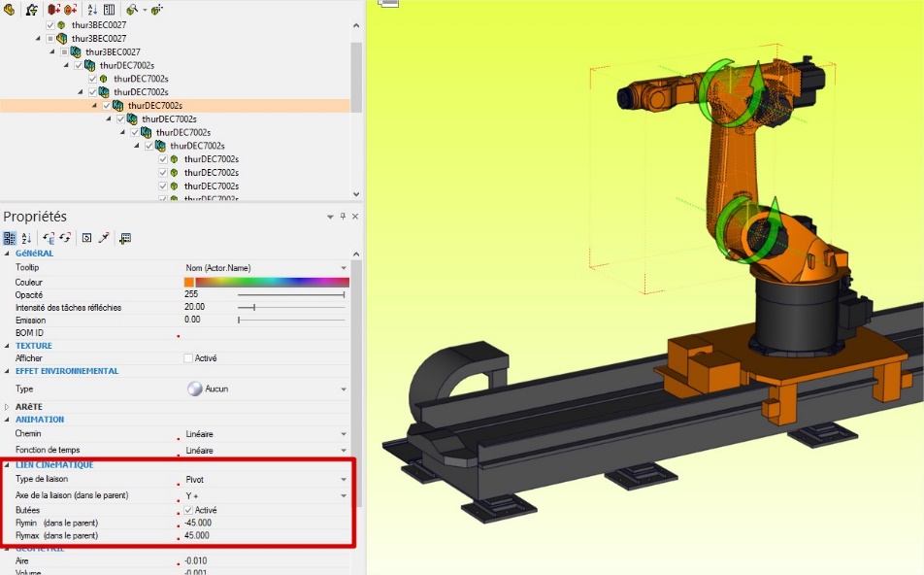Collapse the ANIMATION section
Viewport: 924px width, 575px height.
pyautogui.click(x=7, y=420)
